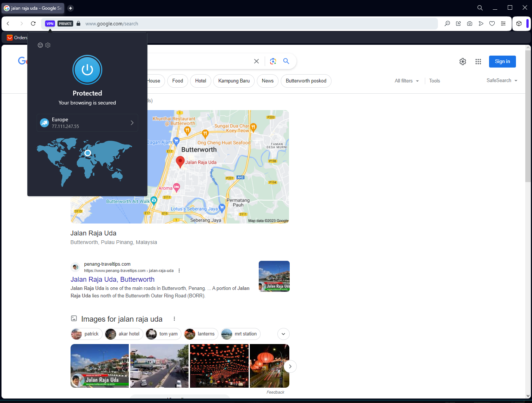Go back to previous page
The width and height of the screenshot is (532, 403).
click(8, 24)
